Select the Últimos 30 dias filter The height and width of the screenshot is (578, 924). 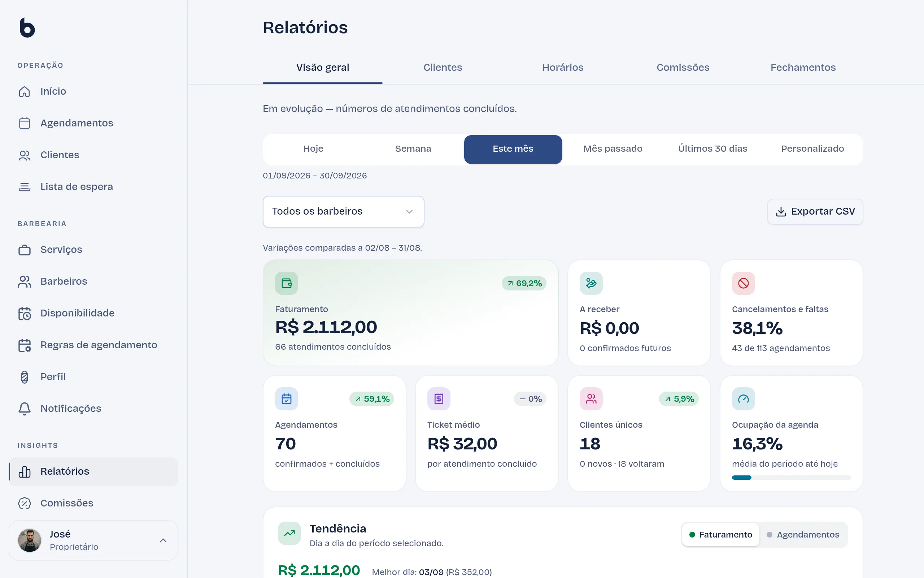pos(712,149)
